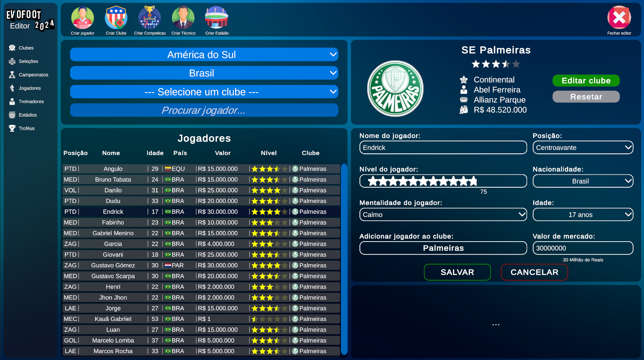Go to Troféus section in sidebar
The width and height of the screenshot is (644, 360).
click(x=27, y=128)
